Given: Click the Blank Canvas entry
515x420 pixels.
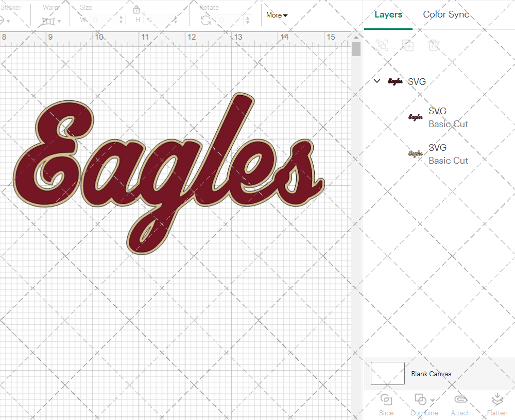Looking at the screenshot, I should pos(432,374).
